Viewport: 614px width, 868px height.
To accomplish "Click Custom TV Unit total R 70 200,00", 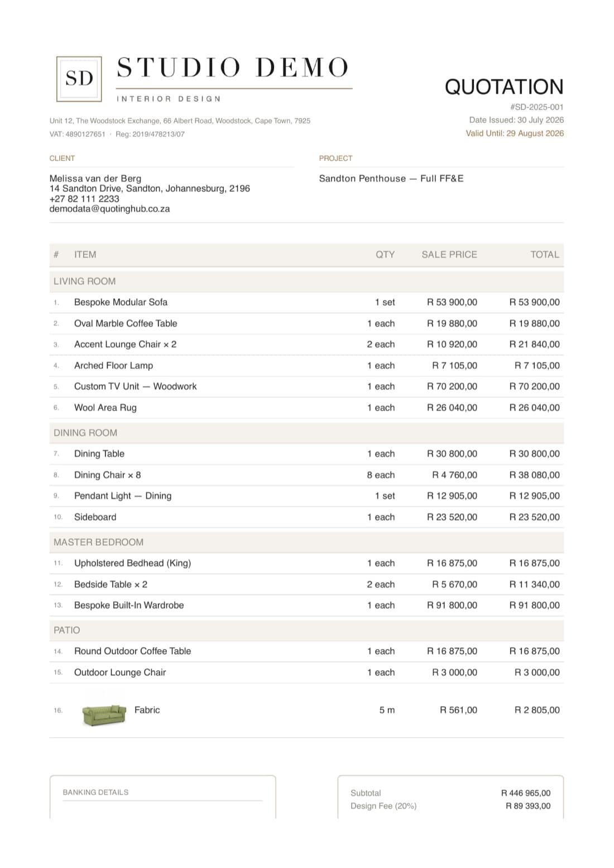I will (535, 387).
